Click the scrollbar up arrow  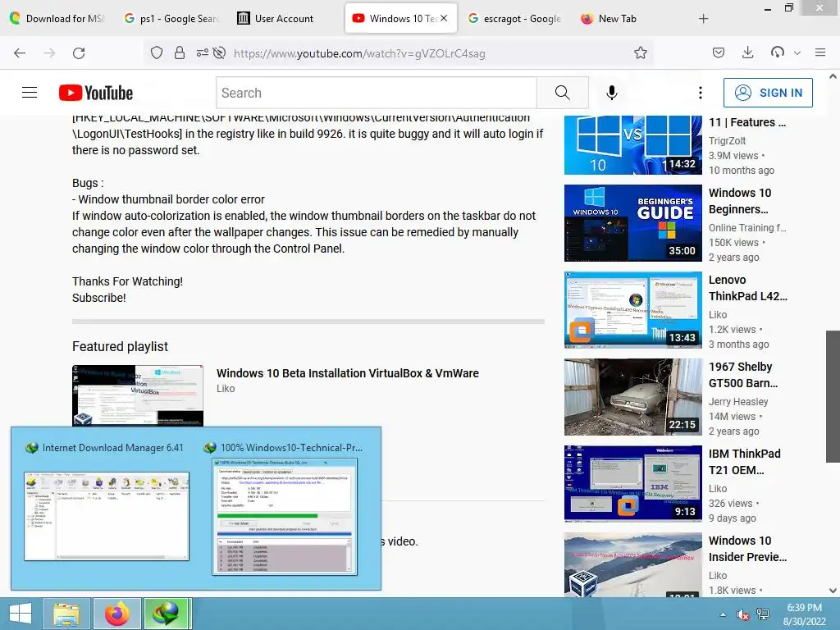[833, 76]
